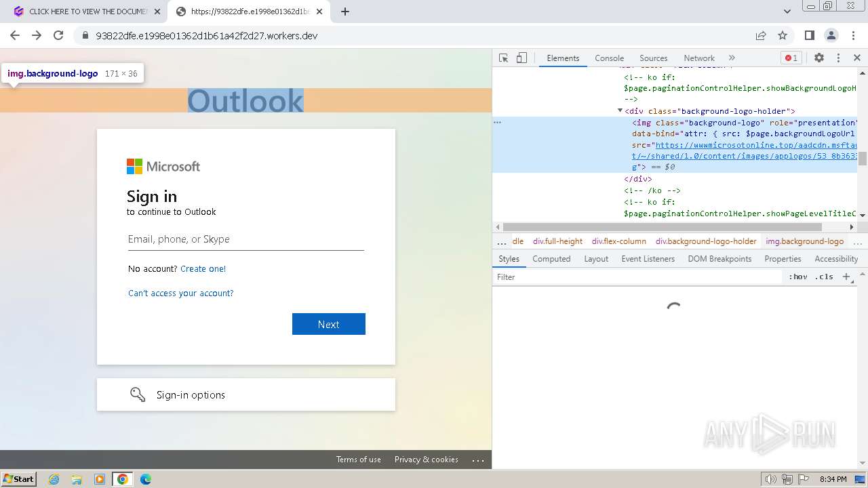Toggle the :hov element state option

tap(797, 277)
